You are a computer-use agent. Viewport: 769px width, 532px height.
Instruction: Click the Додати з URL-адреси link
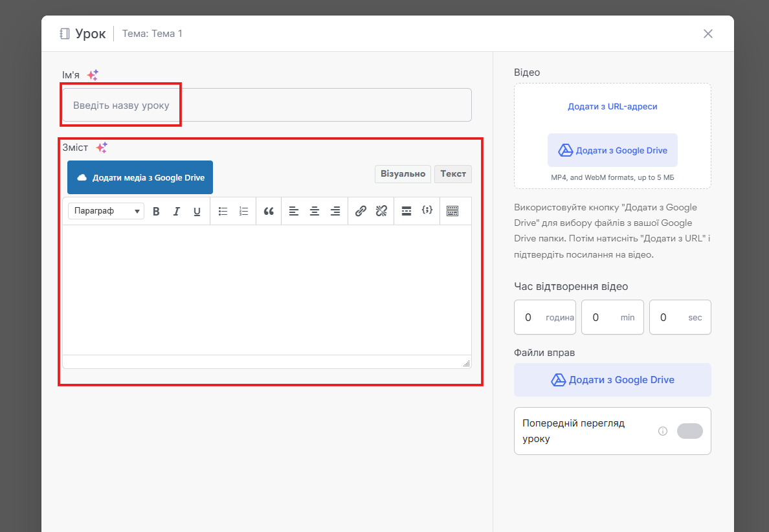(612, 106)
